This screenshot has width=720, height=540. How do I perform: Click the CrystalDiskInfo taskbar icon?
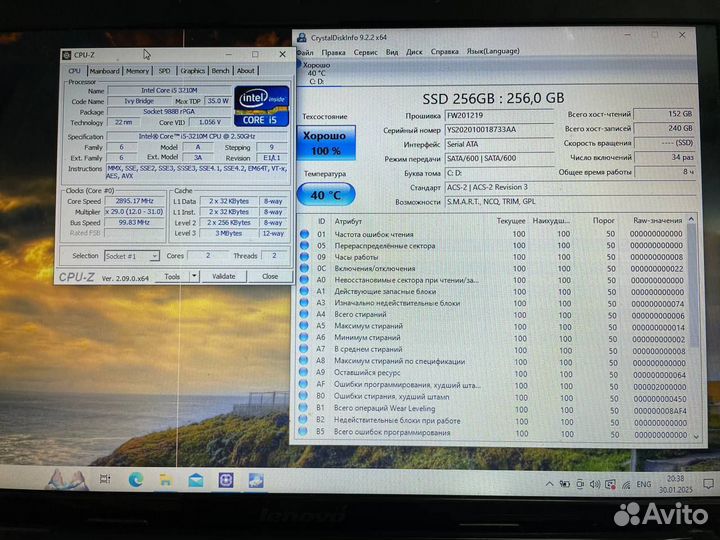(x=256, y=480)
